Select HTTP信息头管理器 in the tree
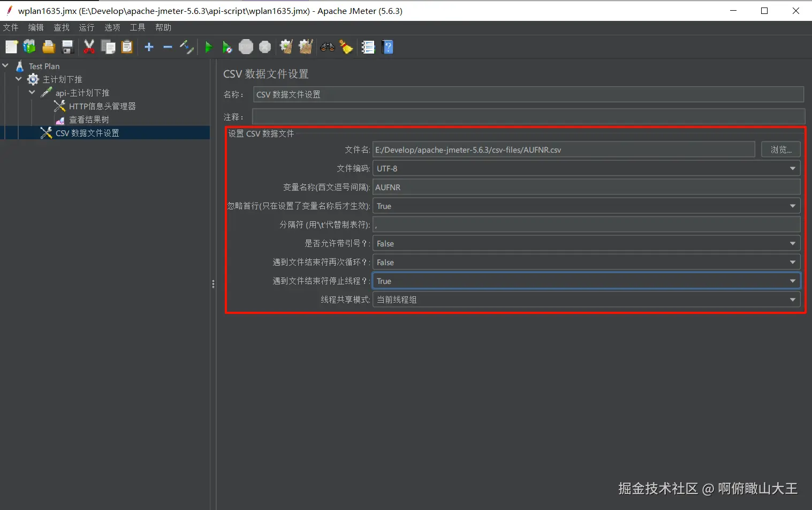 [102, 106]
